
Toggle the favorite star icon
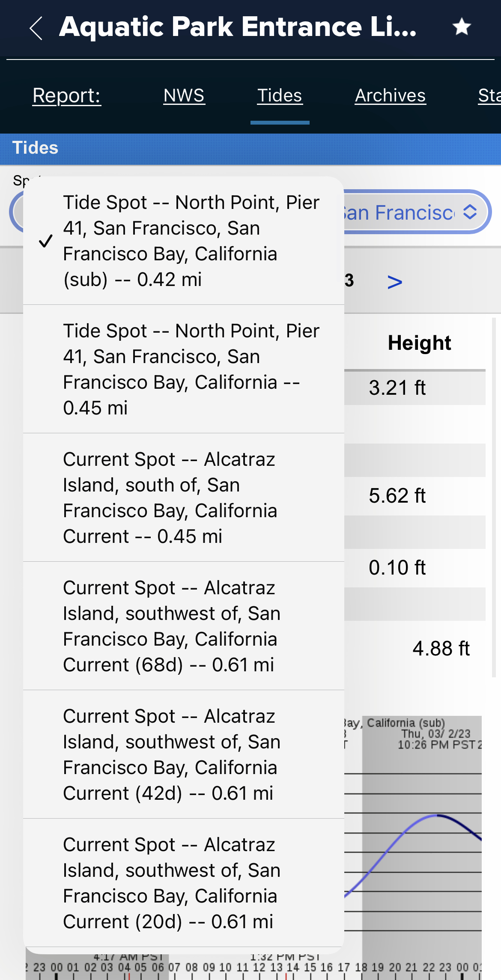(x=462, y=27)
